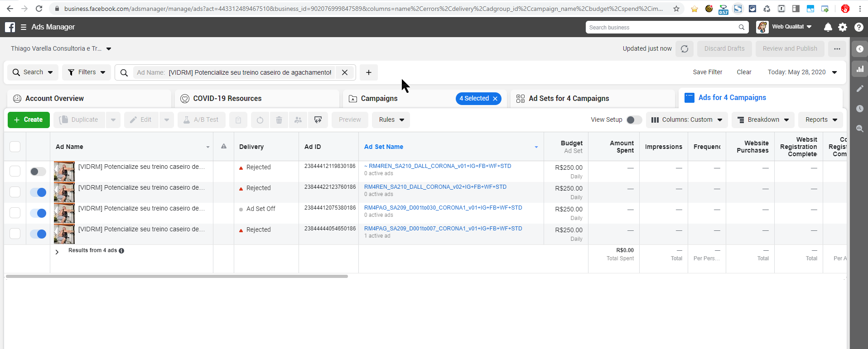Viewport: 868px width, 349px height.
Task: Switch to the COVID-19 Resources tab
Action: (x=257, y=99)
